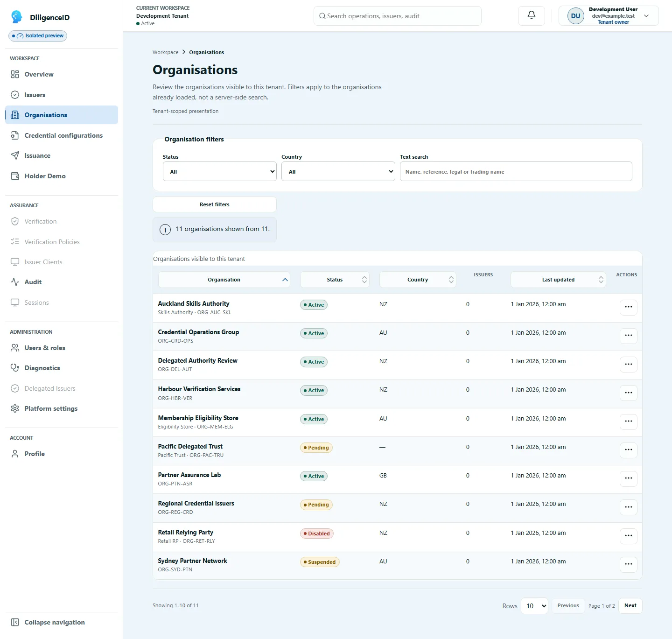The width and height of the screenshot is (672, 639).
Task: Click the Organisations building icon
Action: point(15,115)
